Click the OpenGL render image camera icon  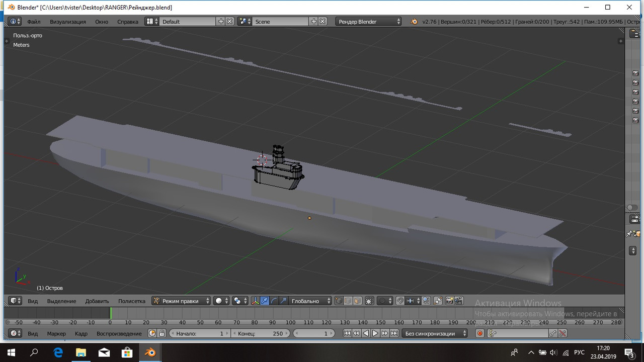point(449,301)
